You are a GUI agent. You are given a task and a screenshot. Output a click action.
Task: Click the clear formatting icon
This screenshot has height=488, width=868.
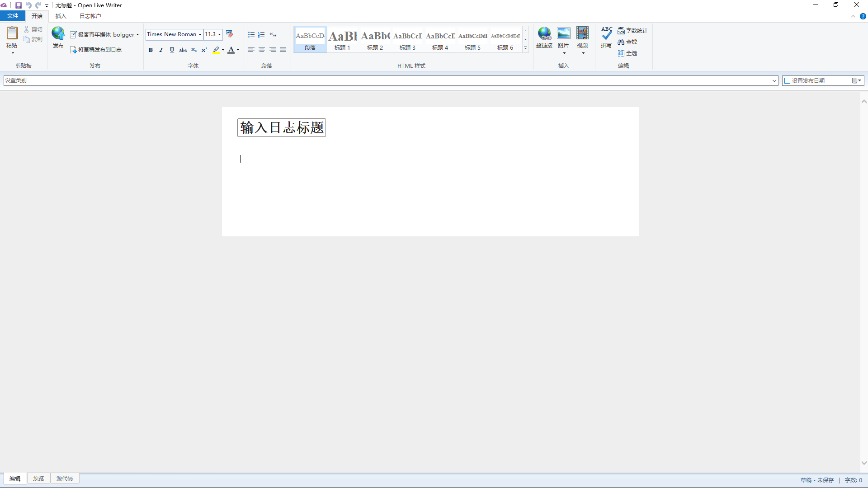(230, 34)
